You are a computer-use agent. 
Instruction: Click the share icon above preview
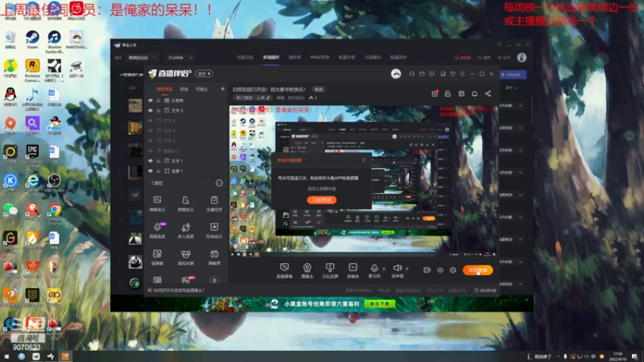click(488, 93)
